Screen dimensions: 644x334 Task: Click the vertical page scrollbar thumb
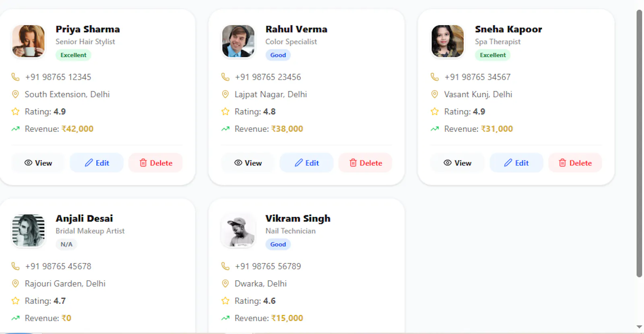point(639,143)
